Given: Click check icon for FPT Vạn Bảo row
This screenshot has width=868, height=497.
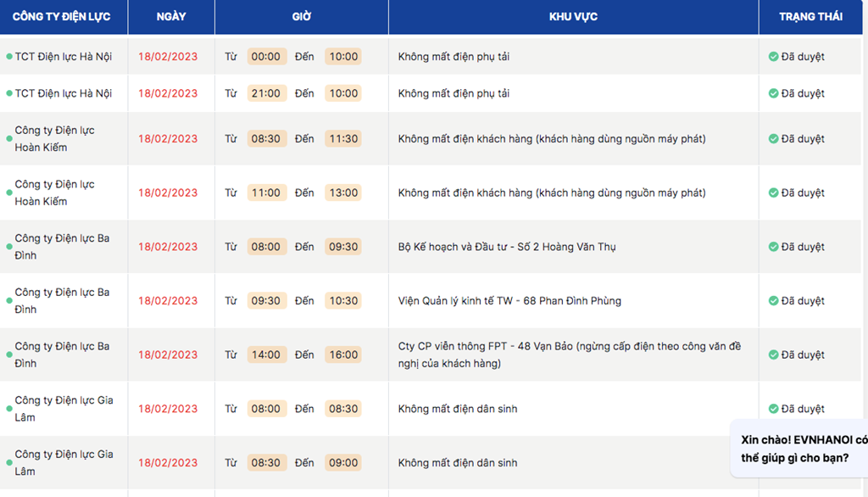Looking at the screenshot, I should (x=773, y=355).
